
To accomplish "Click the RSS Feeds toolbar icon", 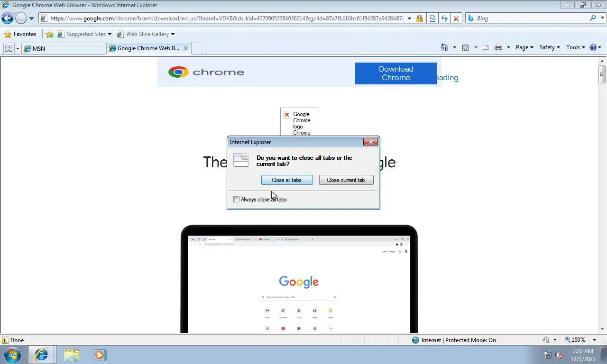I will (465, 47).
